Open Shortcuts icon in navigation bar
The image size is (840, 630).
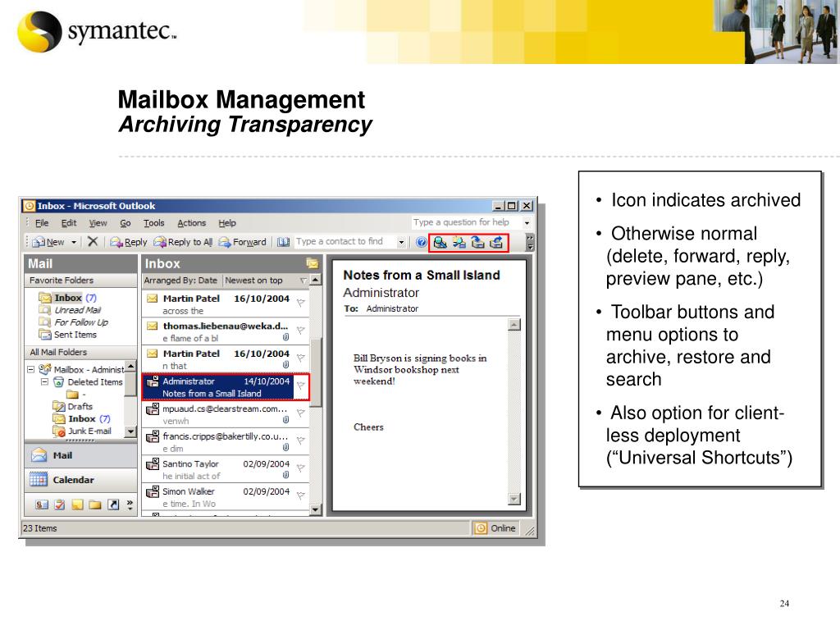coord(113,504)
